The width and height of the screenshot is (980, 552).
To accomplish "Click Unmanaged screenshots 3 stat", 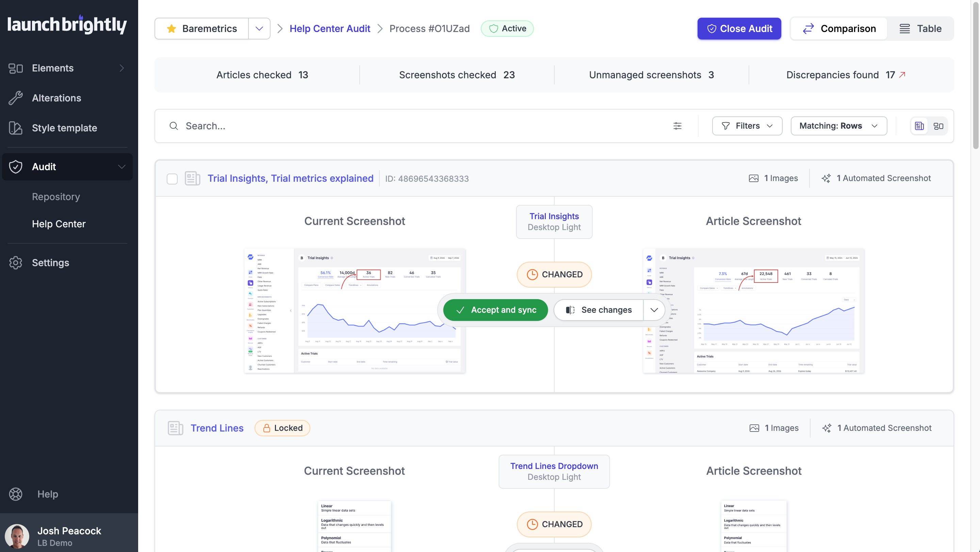I will pyautogui.click(x=651, y=75).
